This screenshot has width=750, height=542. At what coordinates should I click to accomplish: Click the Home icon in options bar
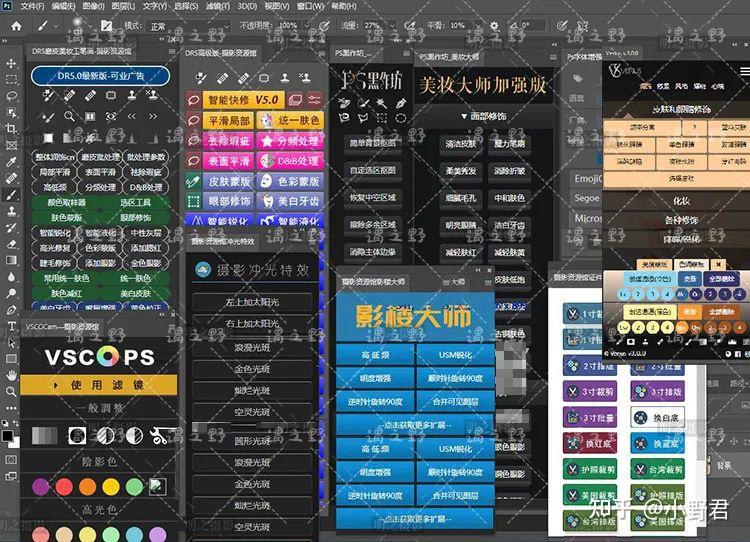click(16, 26)
